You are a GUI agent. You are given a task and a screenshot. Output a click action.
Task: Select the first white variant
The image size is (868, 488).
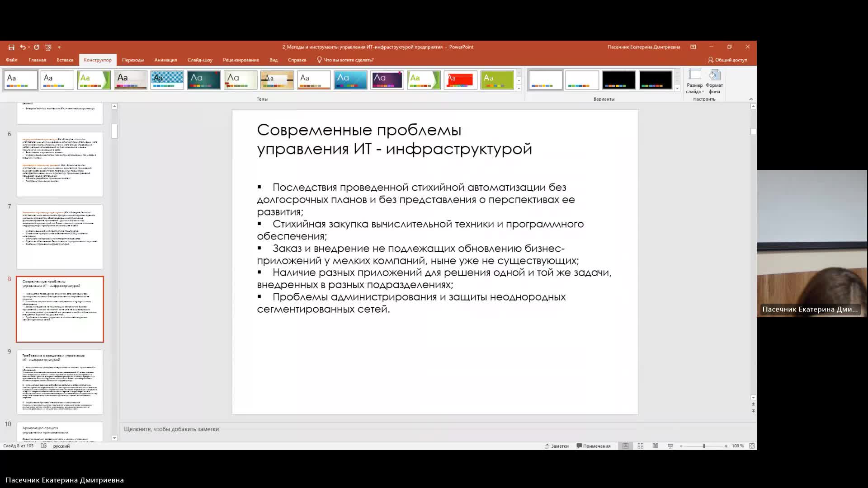click(546, 80)
